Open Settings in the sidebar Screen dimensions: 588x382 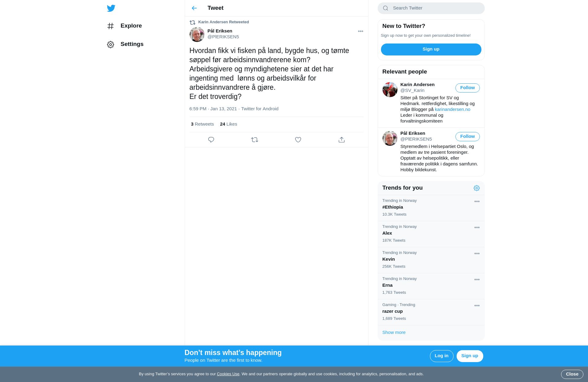(x=126, y=44)
